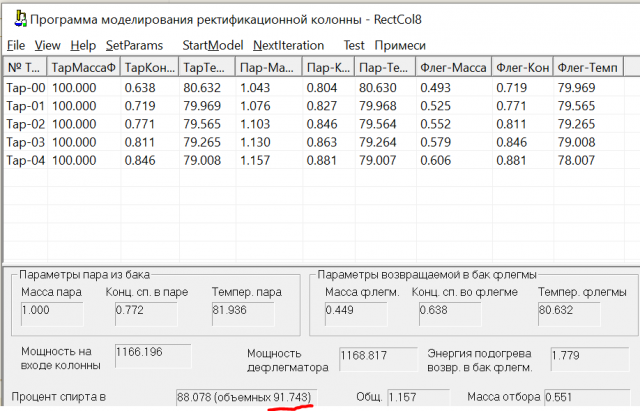
Task: Click StartModel in the menu bar
Action: (212, 45)
